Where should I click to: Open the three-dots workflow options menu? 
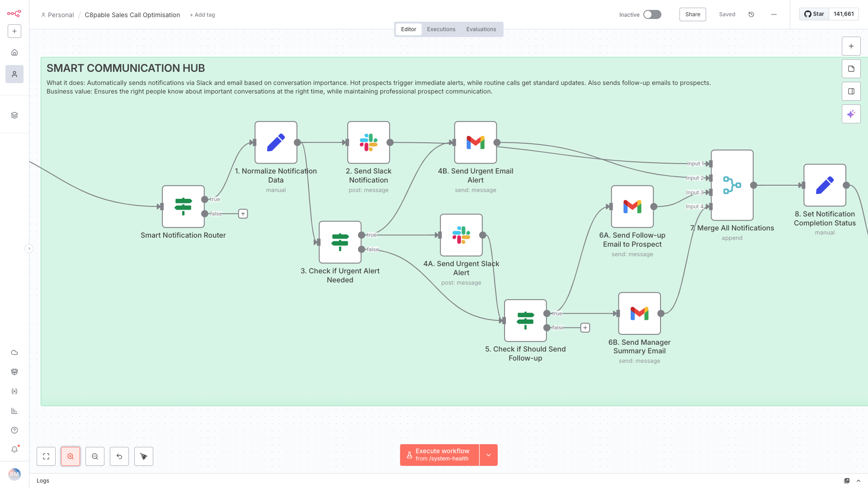(x=774, y=14)
